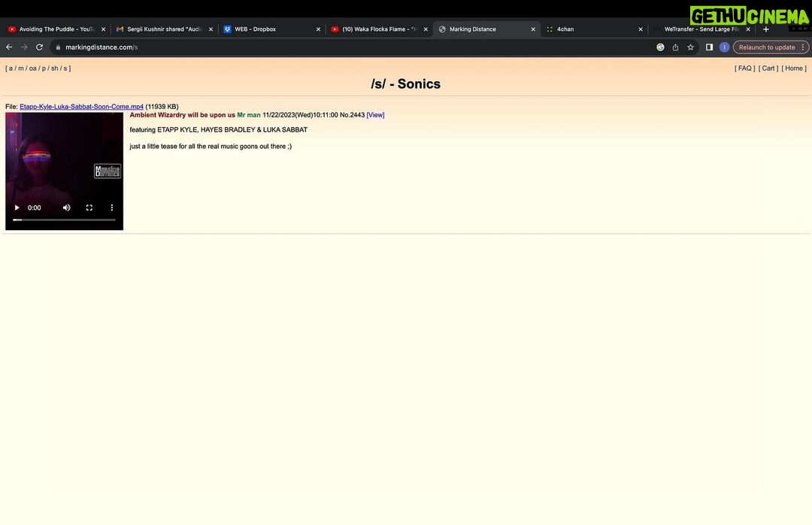The width and height of the screenshot is (812, 525).
Task: Click the post subject 'Ambient Wizardry will be upon us'
Action: [182, 115]
